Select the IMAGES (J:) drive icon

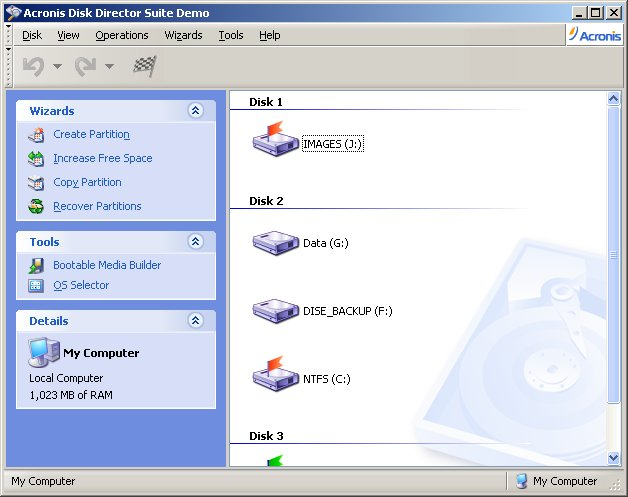[x=276, y=138]
